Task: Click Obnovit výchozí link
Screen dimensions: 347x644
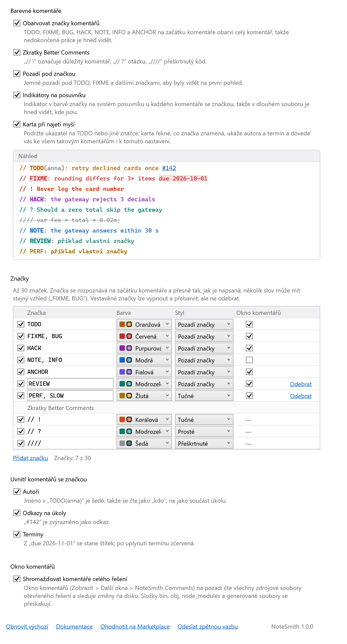Action: [x=27, y=627]
